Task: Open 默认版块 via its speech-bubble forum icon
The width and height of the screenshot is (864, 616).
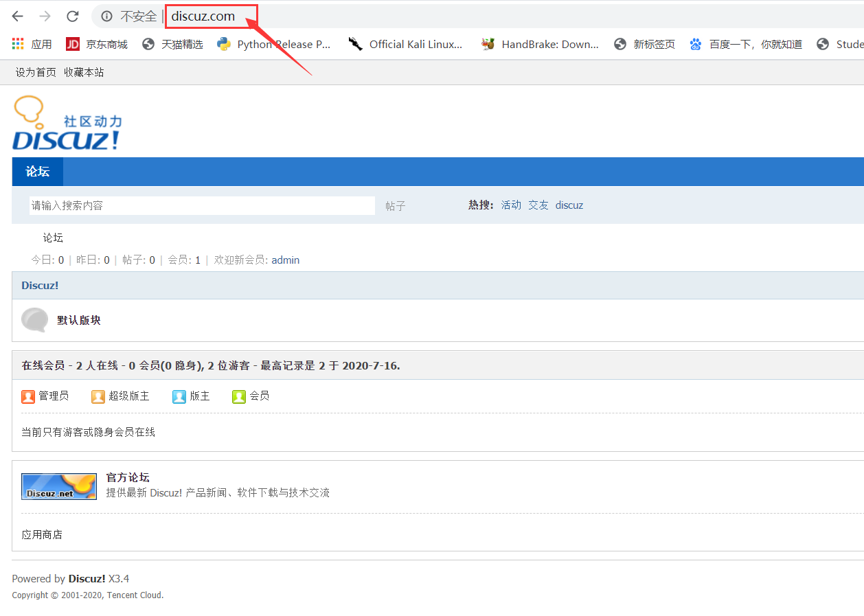Action: click(x=34, y=320)
